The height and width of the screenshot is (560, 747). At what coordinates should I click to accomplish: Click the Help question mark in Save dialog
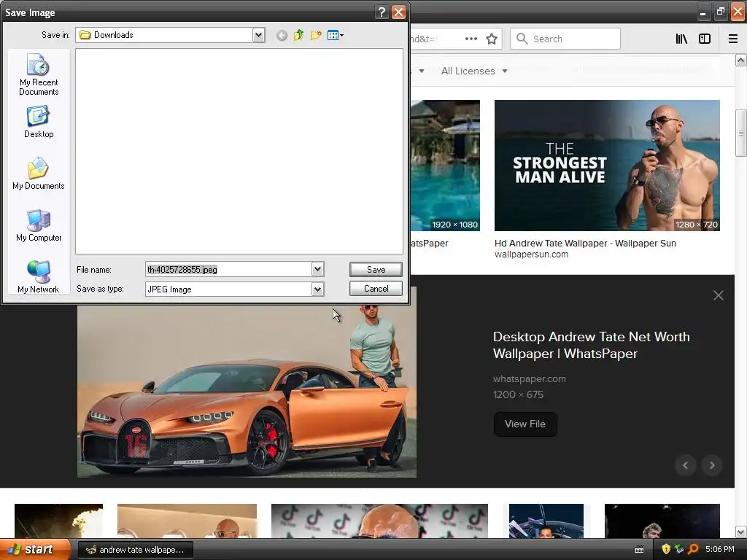pyautogui.click(x=382, y=12)
